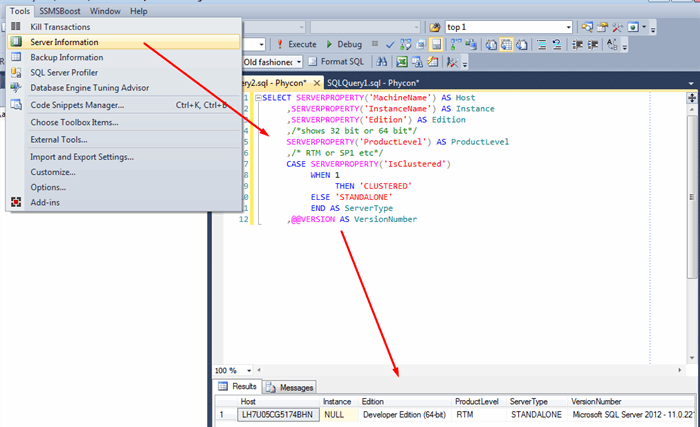Open Code Snippets Manager entry
Viewport: 700px width, 427px height.
124,105
